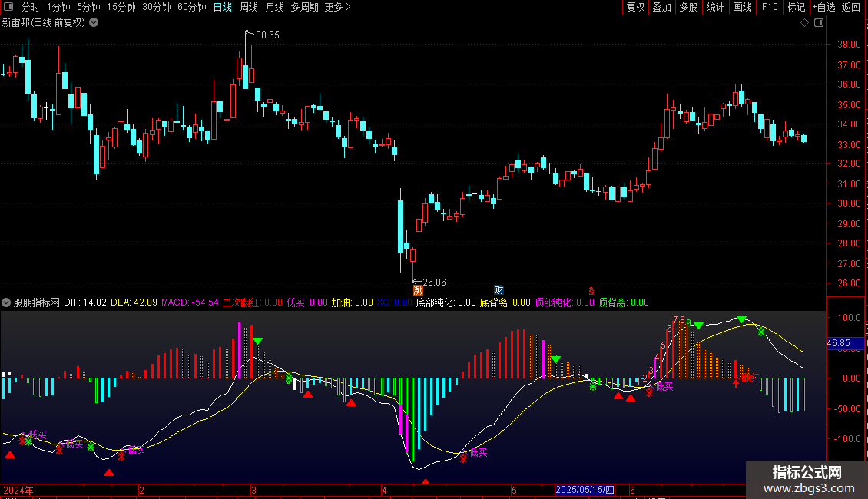Click the -50.00 indicator axis label

(x=847, y=409)
